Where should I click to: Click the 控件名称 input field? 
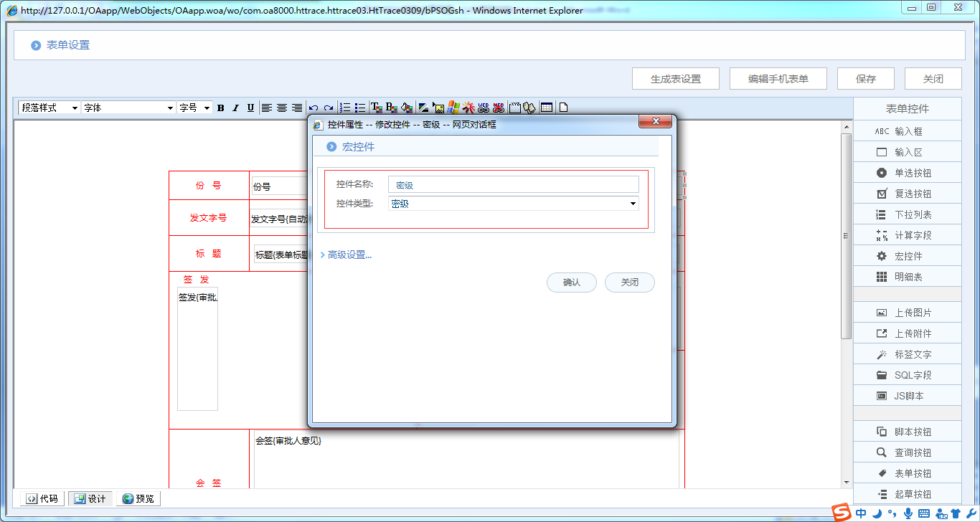pos(513,185)
